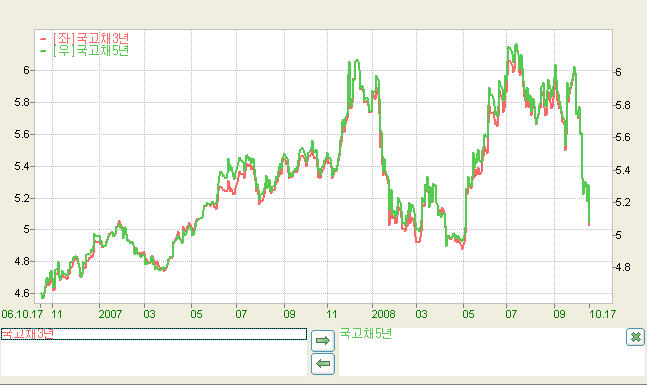Click the right axis value 4.8
Screen dimensions: 647x385
pyautogui.click(x=623, y=267)
